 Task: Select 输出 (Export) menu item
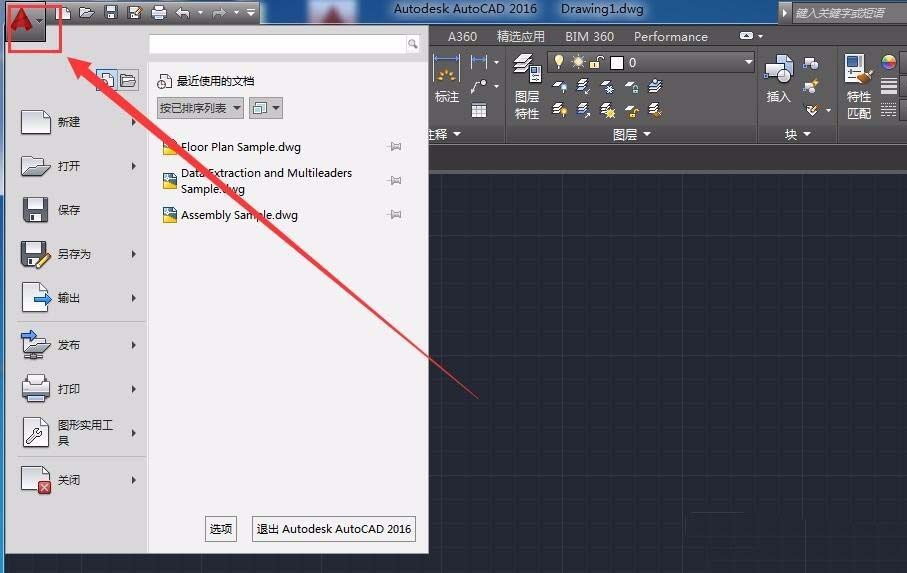click(79, 298)
